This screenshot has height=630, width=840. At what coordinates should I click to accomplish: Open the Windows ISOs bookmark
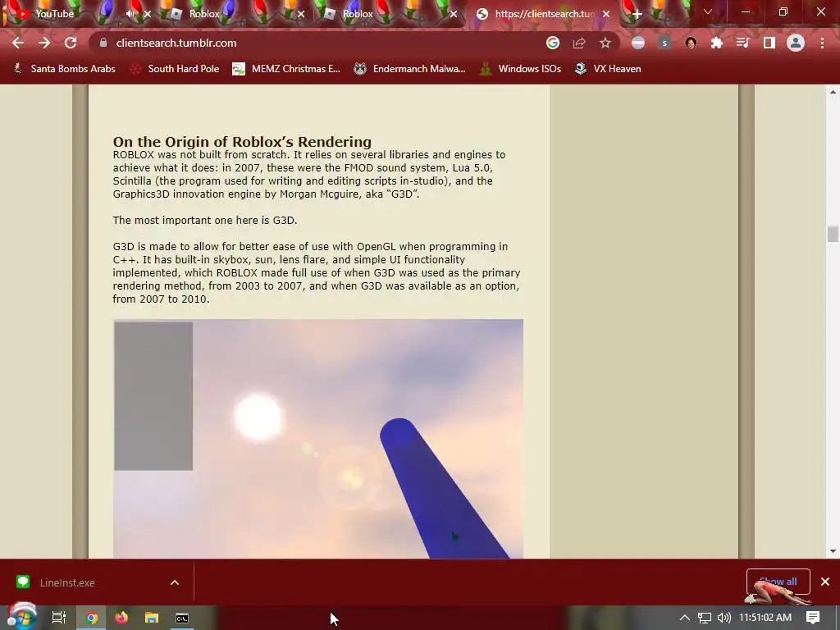coord(520,69)
